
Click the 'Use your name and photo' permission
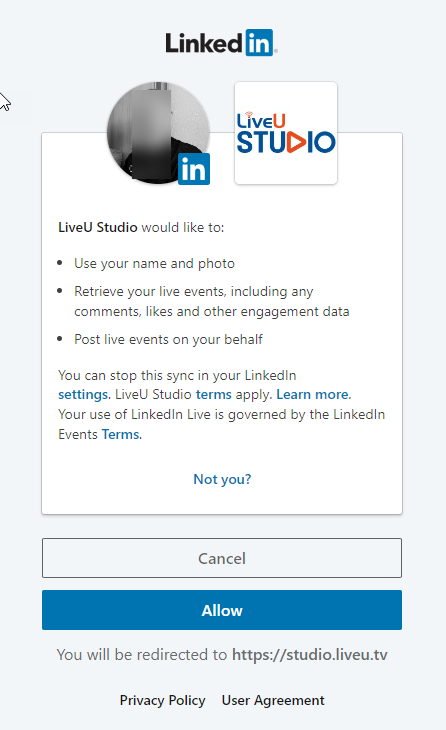155,264
